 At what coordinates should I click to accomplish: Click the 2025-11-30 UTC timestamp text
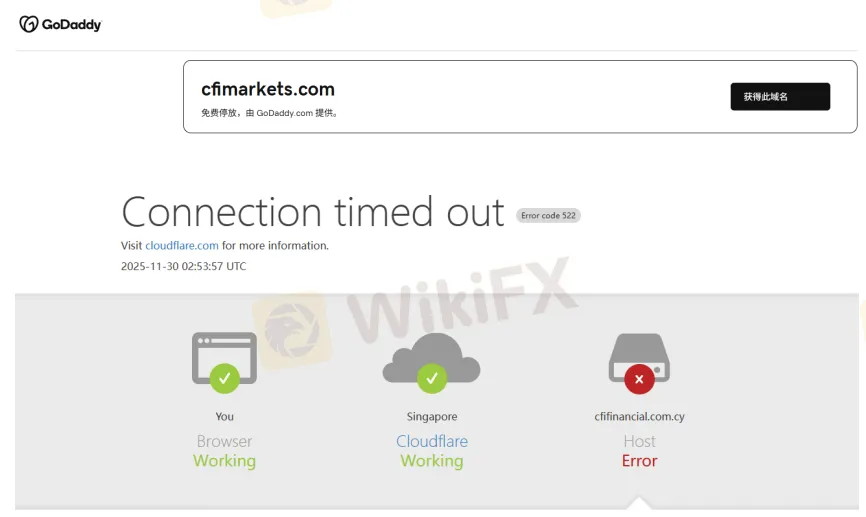pyautogui.click(x=183, y=266)
